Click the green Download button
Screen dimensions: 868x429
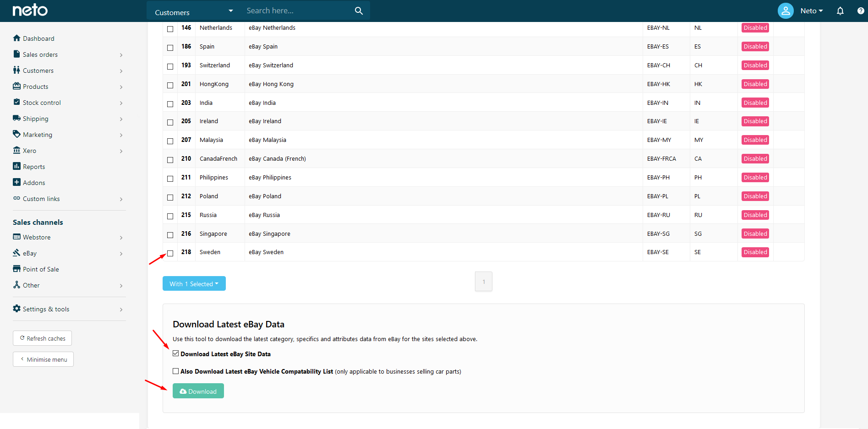[x=198, y=391]
